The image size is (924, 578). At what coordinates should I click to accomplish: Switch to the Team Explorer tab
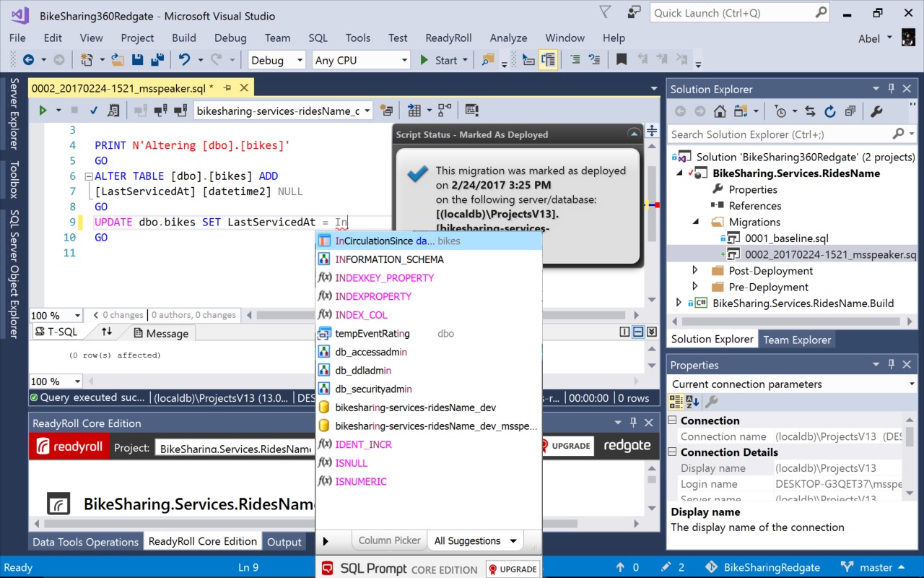click(x=797, y=339)
